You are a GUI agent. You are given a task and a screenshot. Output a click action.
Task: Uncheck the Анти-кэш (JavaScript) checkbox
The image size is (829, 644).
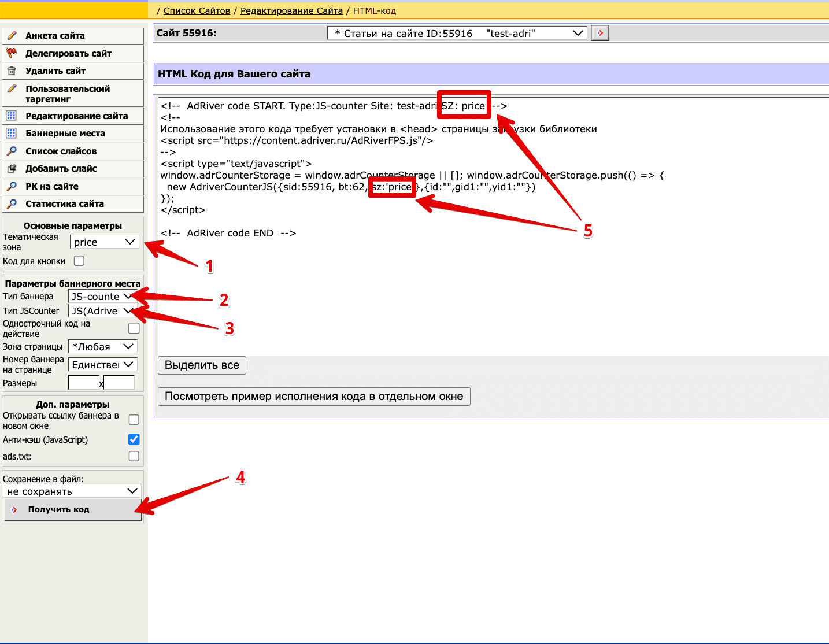tap(134, 439)
